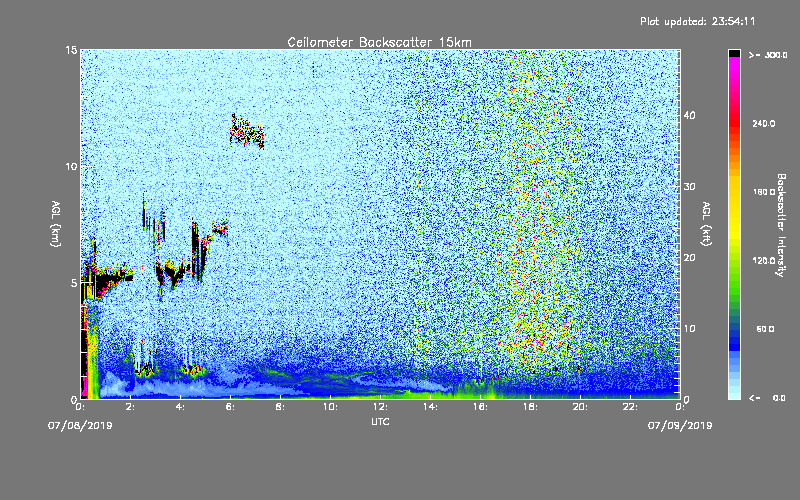Click the "Ceilometer Backscatter 15km" plot title

[x=379, y=42]
